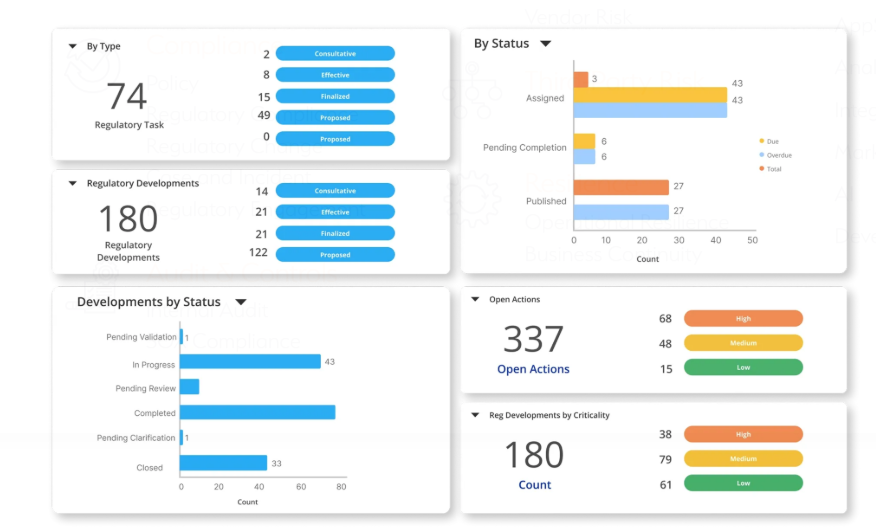Choose the Low pill in Open Actions
The width and height of the screenshot is (876, 532).
click(x=743, y=367)
